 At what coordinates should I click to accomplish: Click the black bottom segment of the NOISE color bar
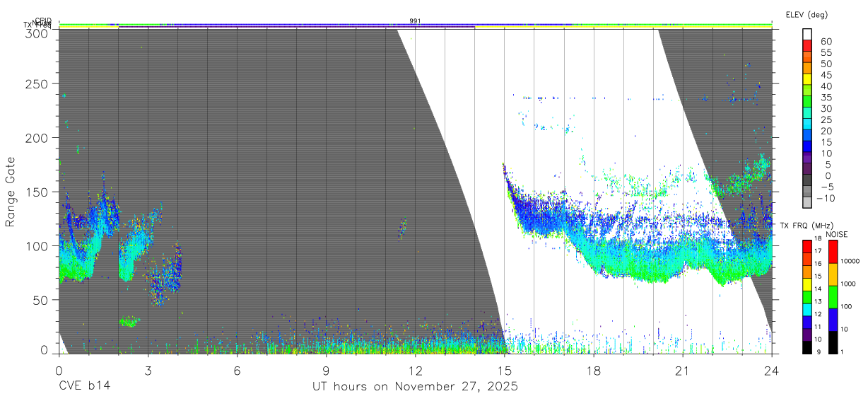click(x=833, y=342)
